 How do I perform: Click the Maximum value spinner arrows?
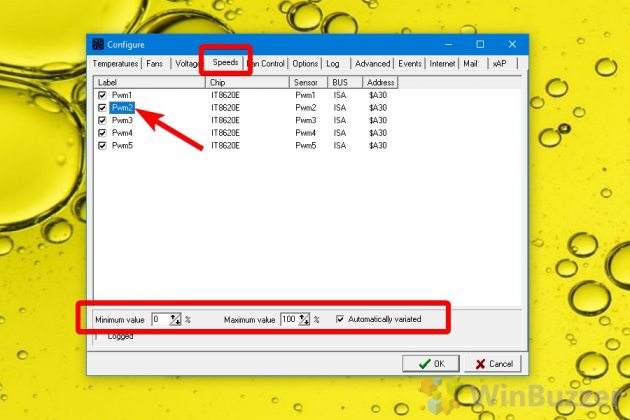(305, 319)
